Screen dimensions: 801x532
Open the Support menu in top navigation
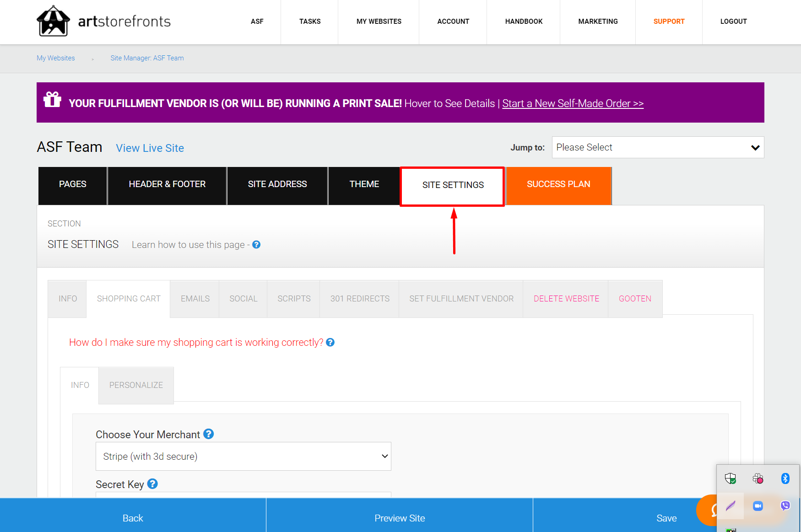pyautogui.click(x=669, y=21)
